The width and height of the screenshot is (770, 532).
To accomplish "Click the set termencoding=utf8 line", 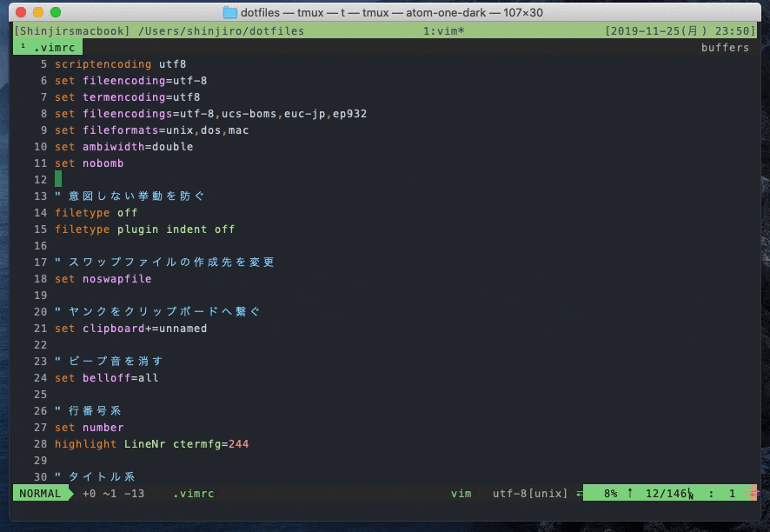I will pos(127,97).
